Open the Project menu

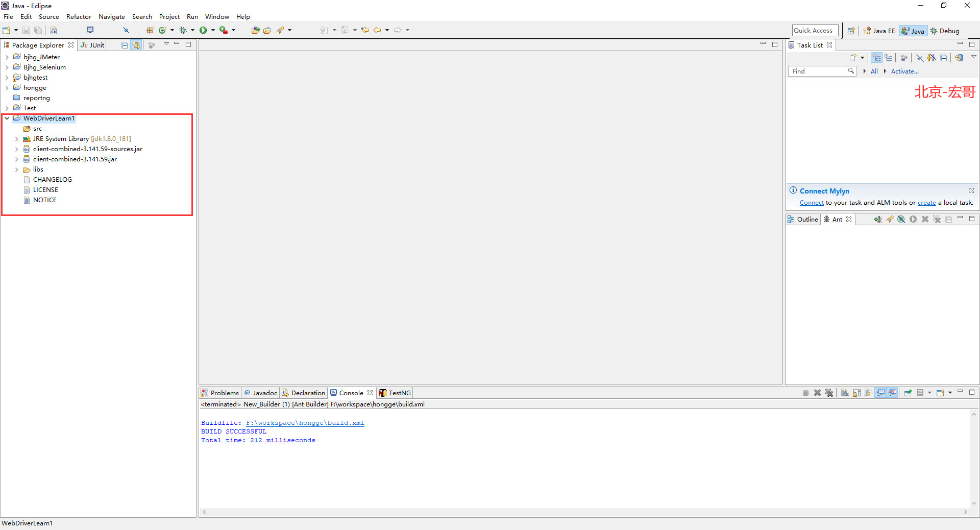click(169, 17)
